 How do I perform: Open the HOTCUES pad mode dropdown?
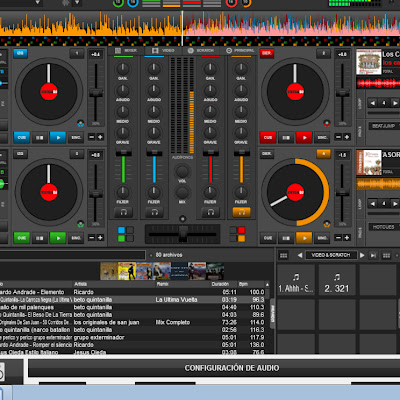[x=384, y=227]
